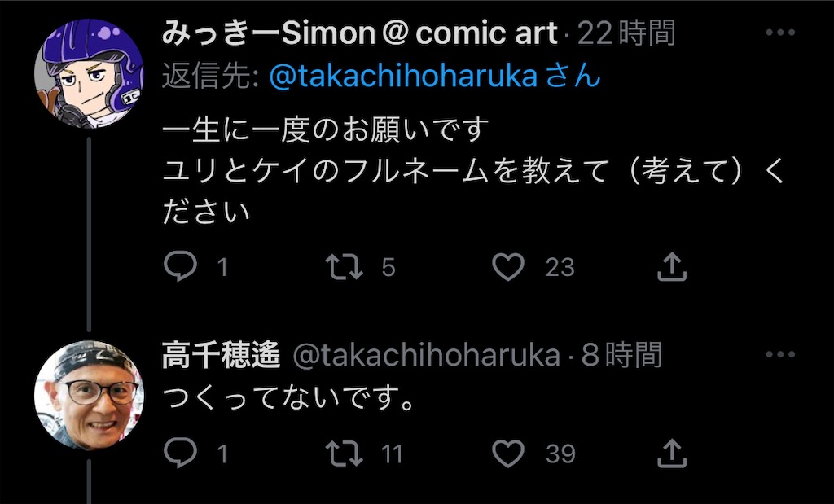Share the 高千穂遙 tweet
Screen dimensions: 834x504
click(x=672, y=453)
